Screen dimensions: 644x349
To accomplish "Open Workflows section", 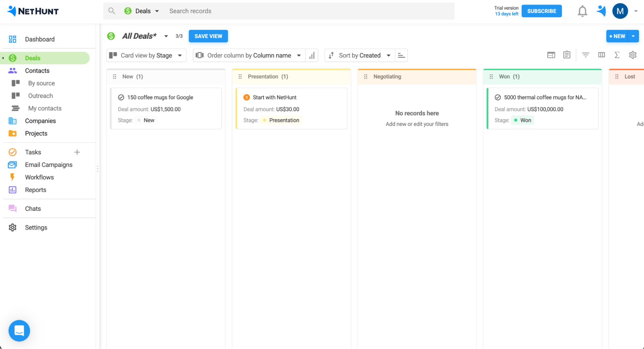I will pos(39,177).
